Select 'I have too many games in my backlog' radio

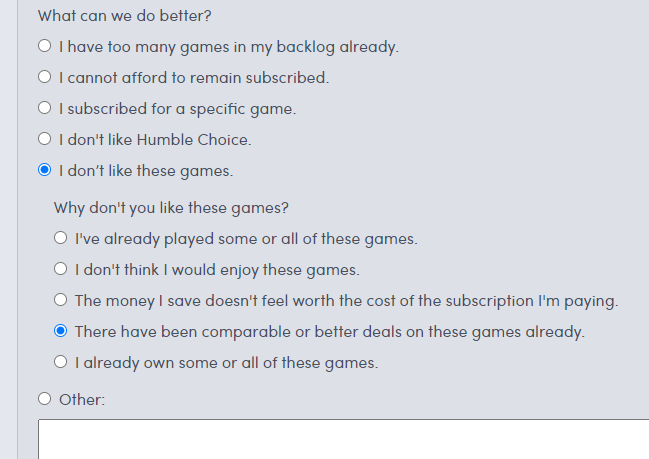(44, 46)
